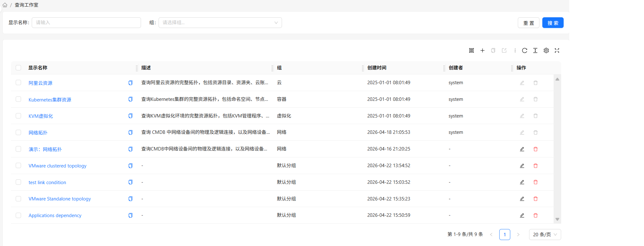644x246 pixels.
Task: Click the grayed-out copy icon in the toolbar
Action: point(493,51)
